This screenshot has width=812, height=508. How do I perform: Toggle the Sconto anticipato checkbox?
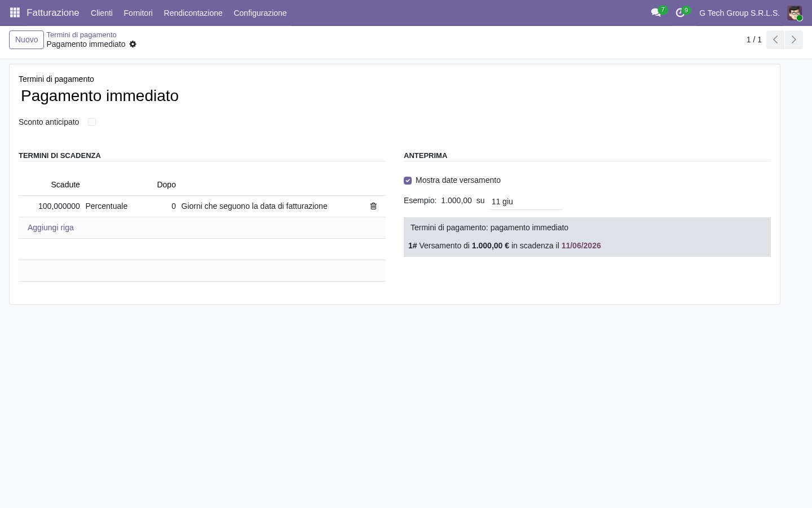point(92,122)
